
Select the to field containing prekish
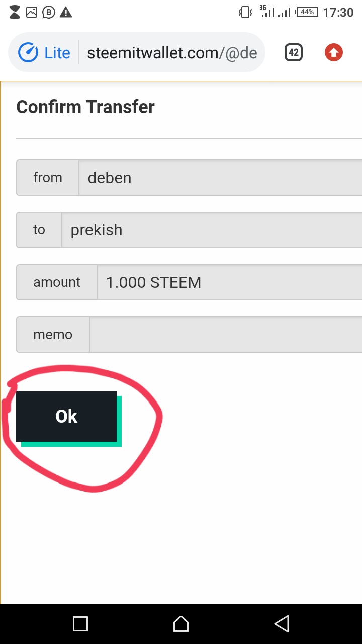tap(211, 230)
